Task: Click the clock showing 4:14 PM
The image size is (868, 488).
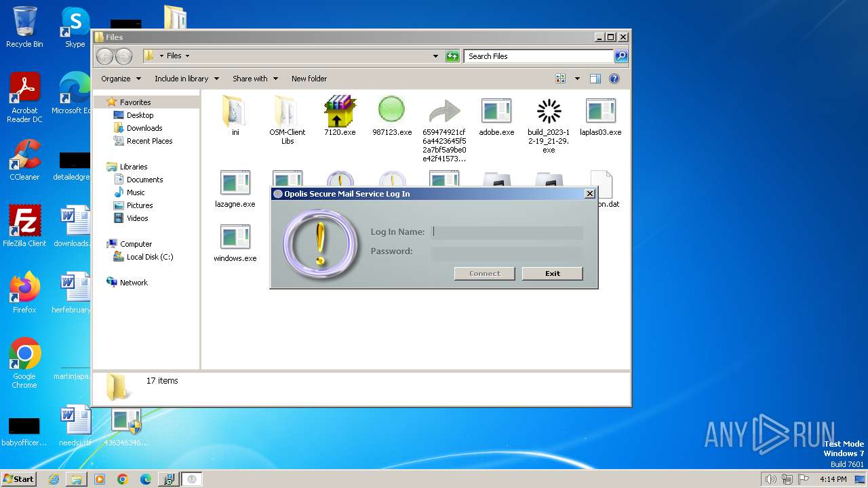Action: tap(833, 479)
